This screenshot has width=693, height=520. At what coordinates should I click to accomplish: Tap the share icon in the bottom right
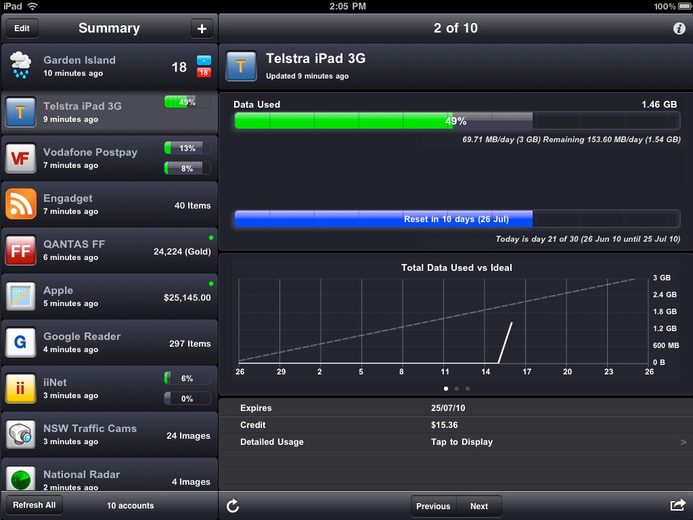point(678,505)
